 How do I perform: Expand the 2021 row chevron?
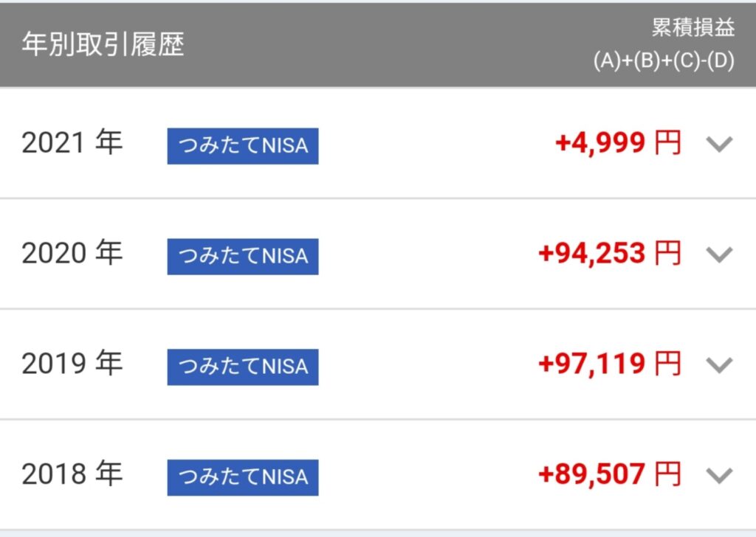point(719,144)
